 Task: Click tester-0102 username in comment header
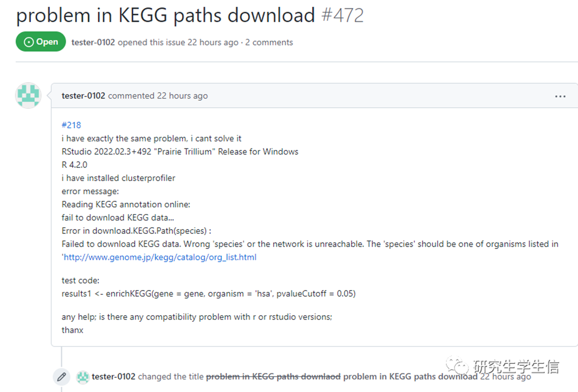point(83,96)
